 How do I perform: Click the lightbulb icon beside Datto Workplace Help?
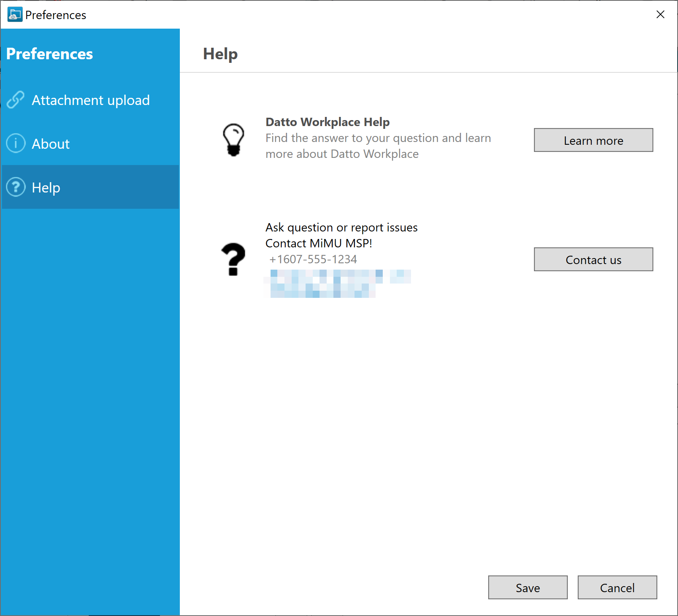(x=234, y=140)
